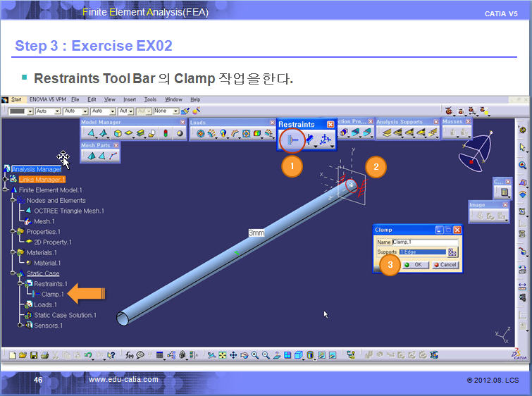Viewport: 532px width, 396px height.
Task: Click the Print icon in bottom toolbar
Action: (42, 355)
